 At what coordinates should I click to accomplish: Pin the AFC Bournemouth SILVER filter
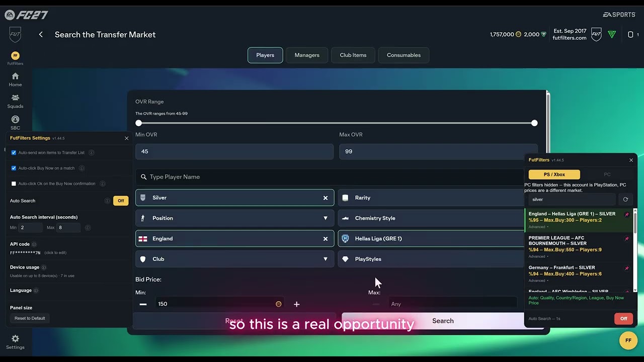pos(626,239)
